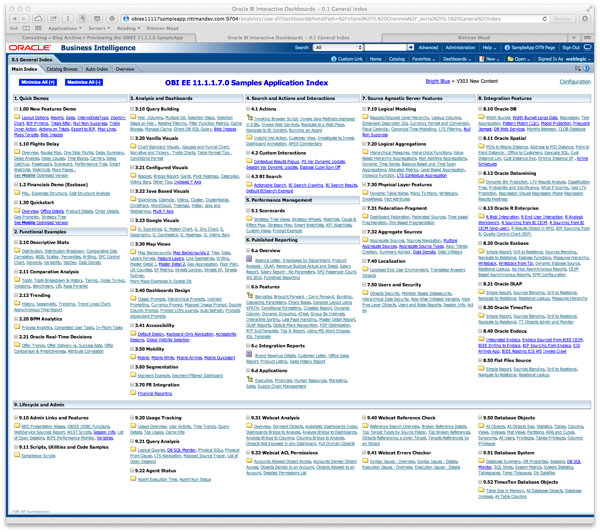Click the Administration link

[x=460, y=47]
